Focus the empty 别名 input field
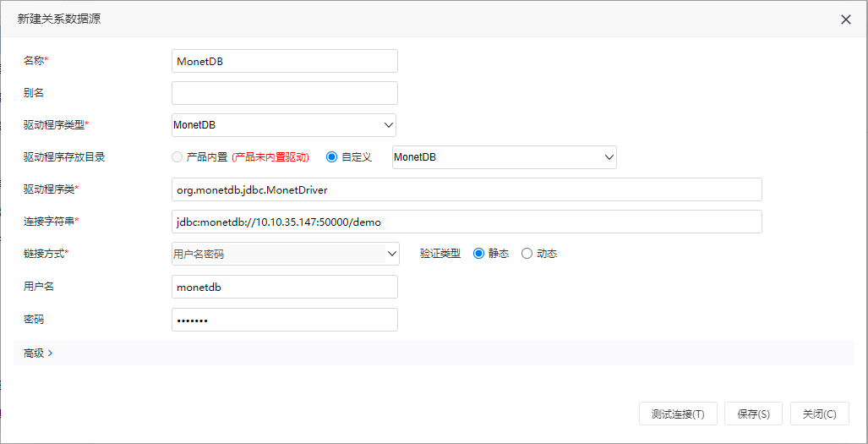 pyautogui.click(x=285, y=93)
